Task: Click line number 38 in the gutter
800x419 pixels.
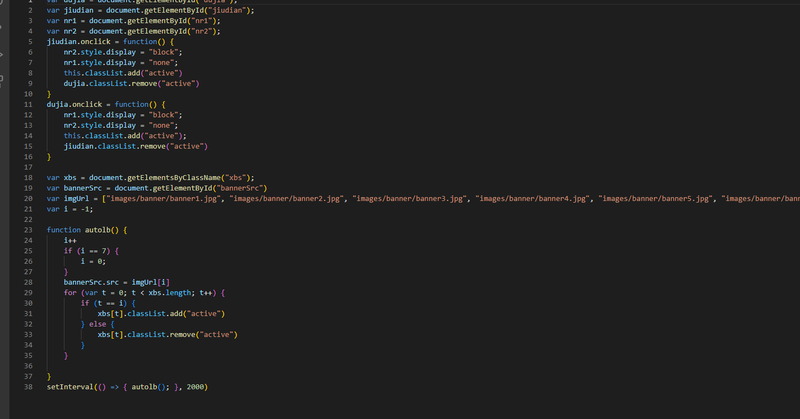Action: pyautogui.click(x=28, y=387)
